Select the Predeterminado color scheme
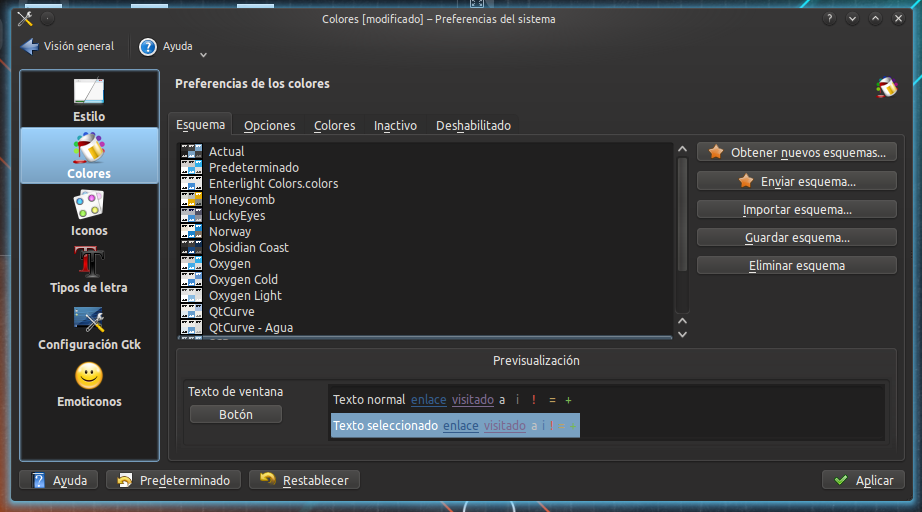Image resolution: width=922 pixels, height=512 pixels. click(x=426, y=168)
